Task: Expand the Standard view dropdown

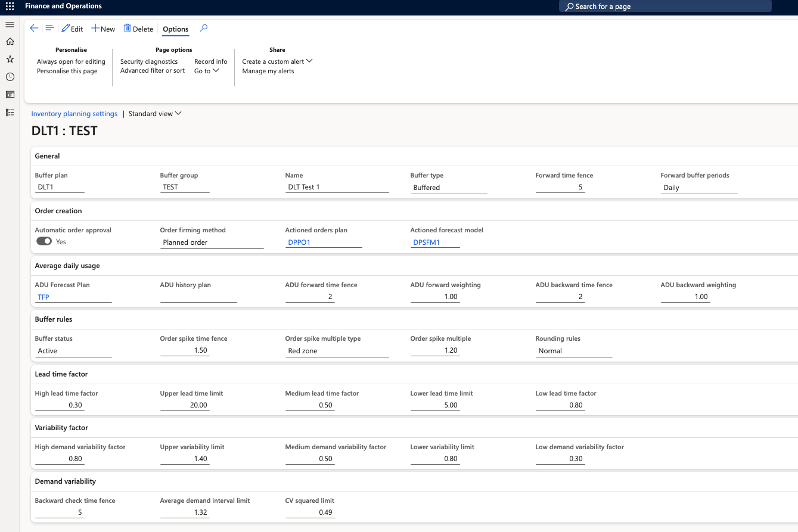Action: (155, 114)
